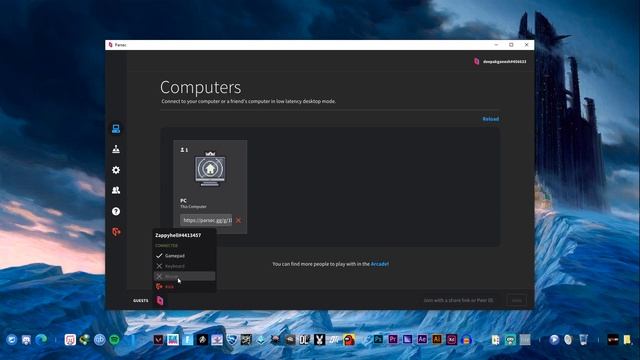Click the PC home computer thumbnail
The height and width of the screenshot is (360, 640).
(x=210, y=169)
